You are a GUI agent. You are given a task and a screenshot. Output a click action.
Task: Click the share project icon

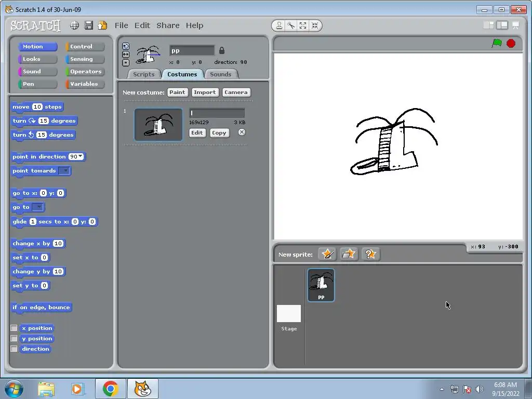102,25
